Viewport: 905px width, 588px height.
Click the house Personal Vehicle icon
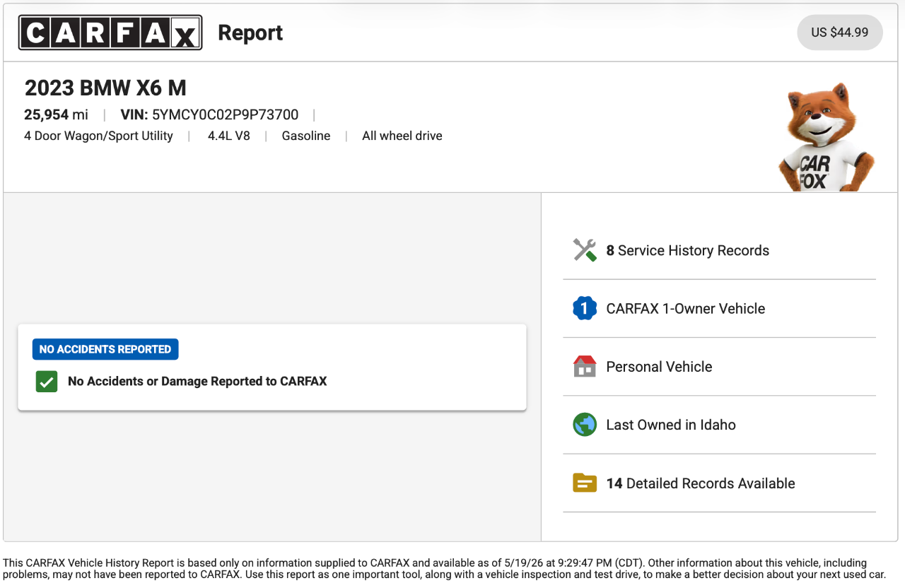coord(585,366)
